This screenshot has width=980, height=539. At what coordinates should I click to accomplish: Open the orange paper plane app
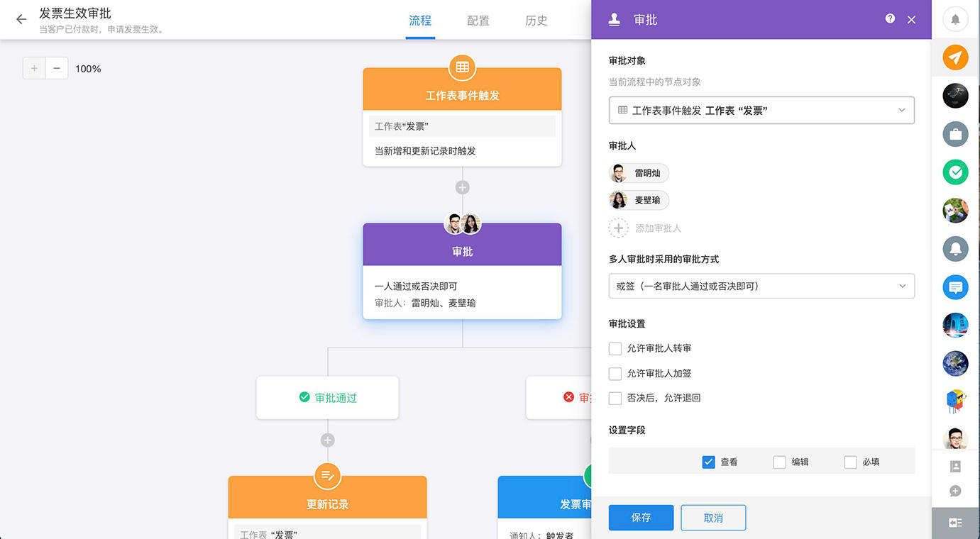955,57
